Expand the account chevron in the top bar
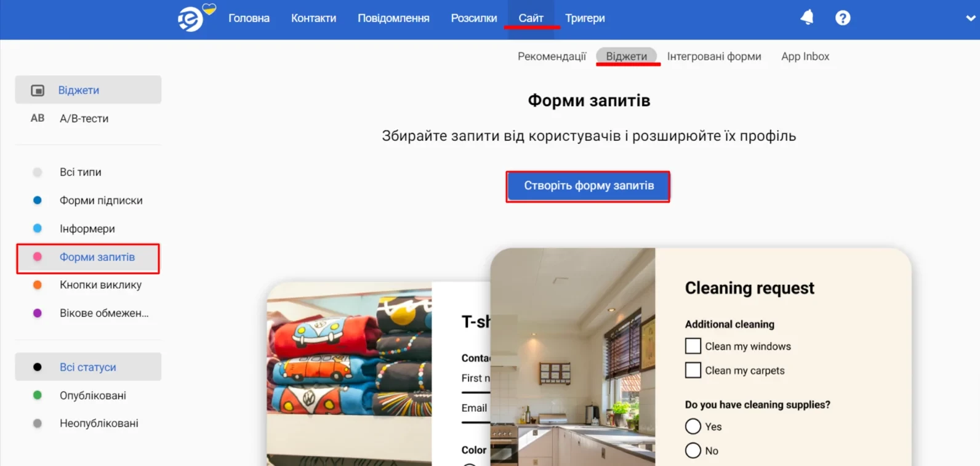Screen dimensions: 980x466 point(971,18)
